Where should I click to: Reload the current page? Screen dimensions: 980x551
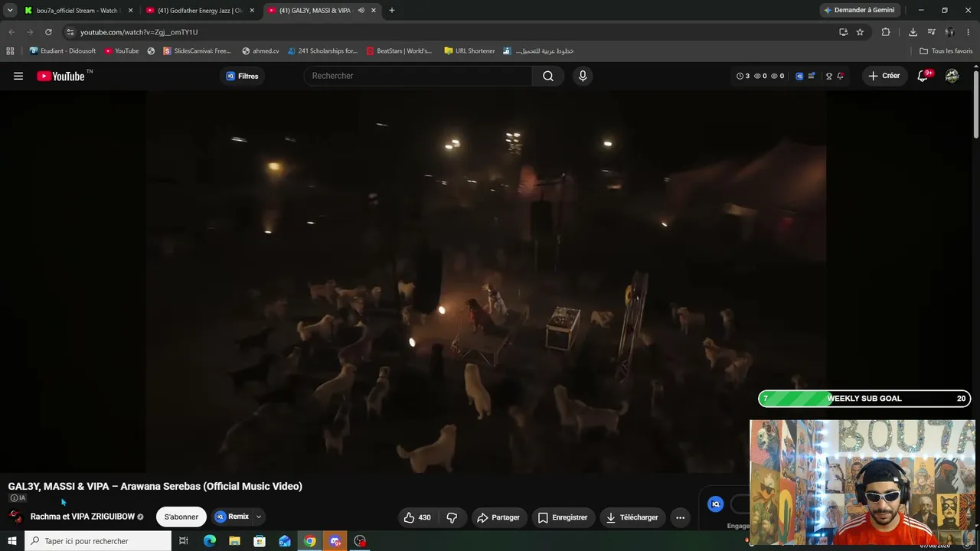[48, 32]
